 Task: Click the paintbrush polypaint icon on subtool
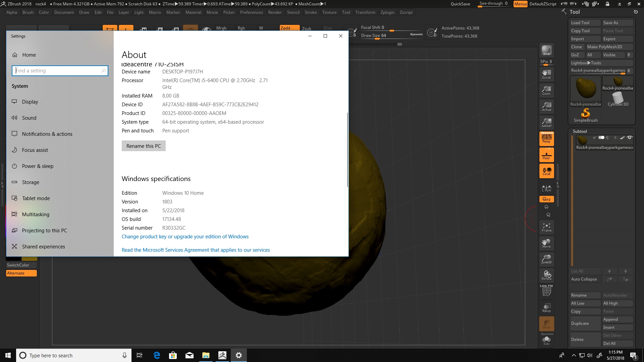pos(622,137)
